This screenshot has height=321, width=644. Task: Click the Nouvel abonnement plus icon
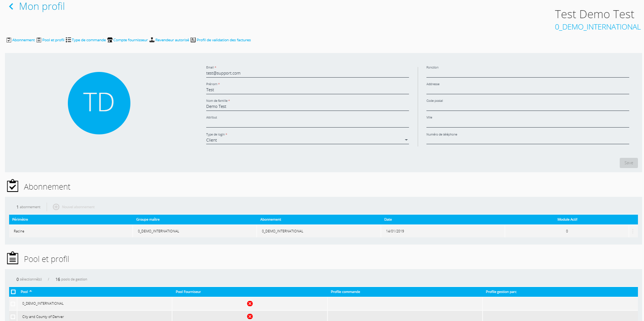(56, 207)
